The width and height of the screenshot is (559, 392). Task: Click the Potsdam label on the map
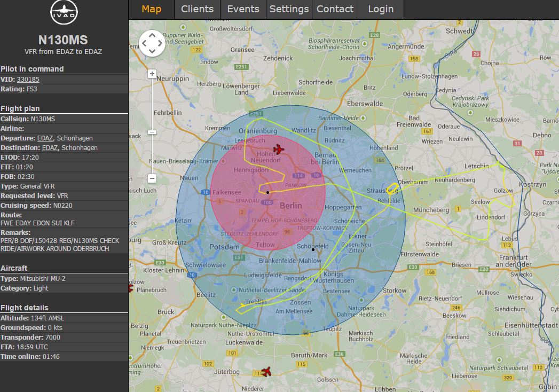coord(224,247)
